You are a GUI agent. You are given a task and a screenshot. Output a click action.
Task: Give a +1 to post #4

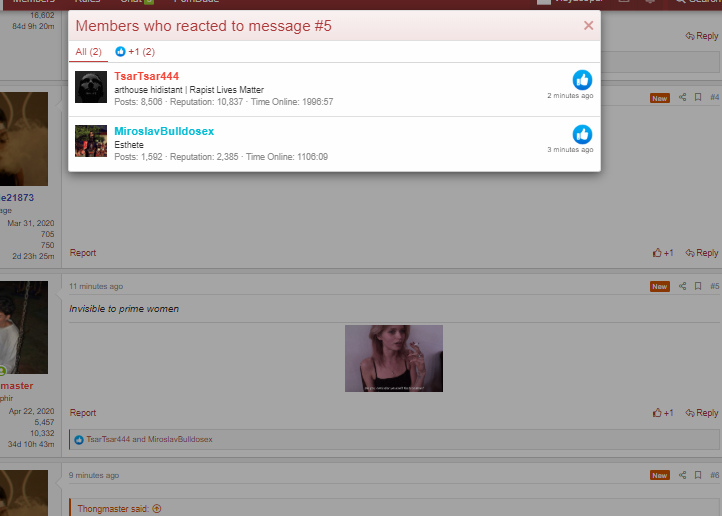tap(663, 253)
